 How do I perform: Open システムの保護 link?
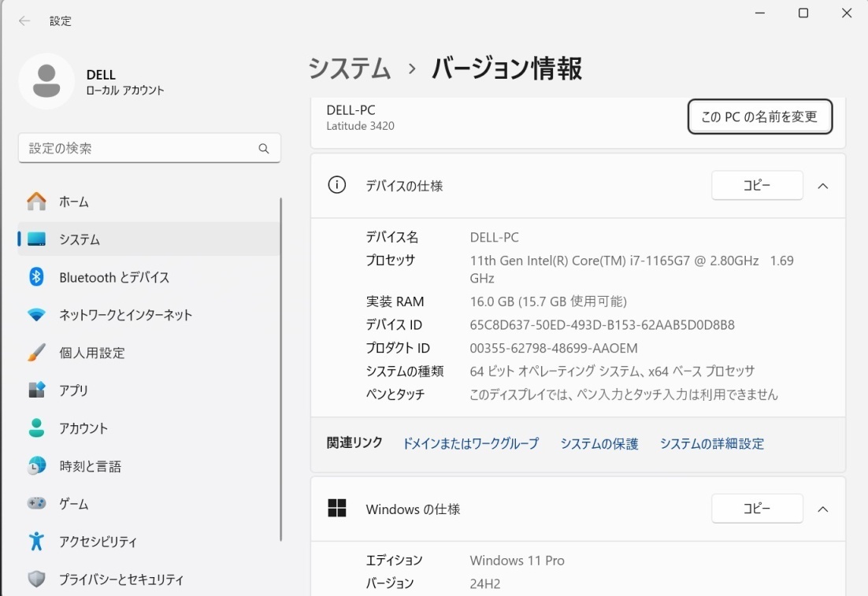pos(599,443)
